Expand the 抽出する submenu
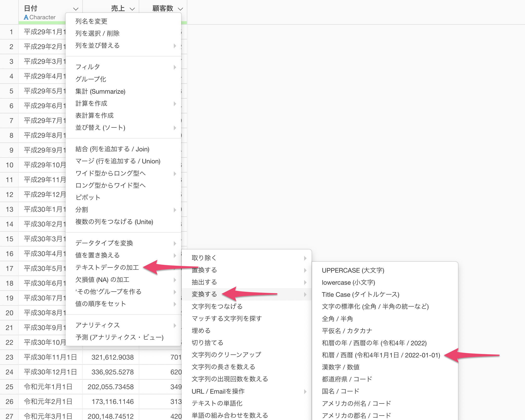Screen dimensions: 525x420 click(x=246, y=282)
